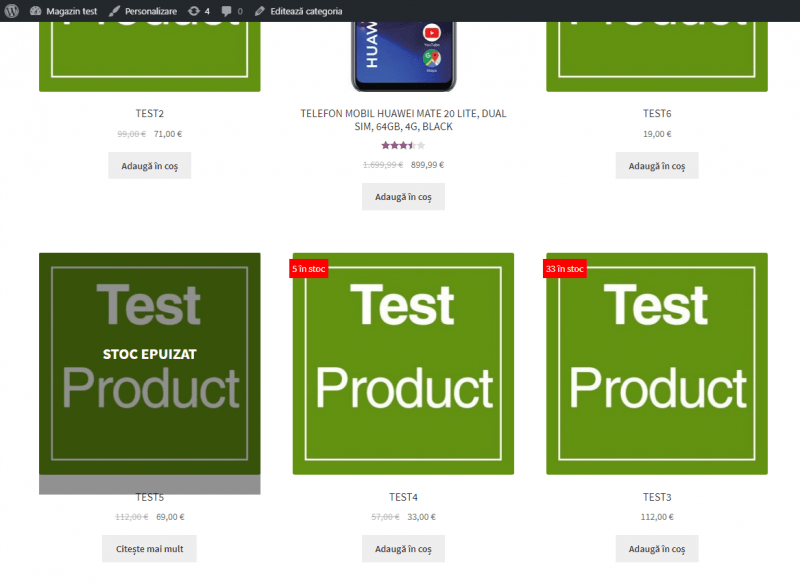Click Editează categoria in admin bar
This screenshot has height=585, width=800.
click(298, 11)
